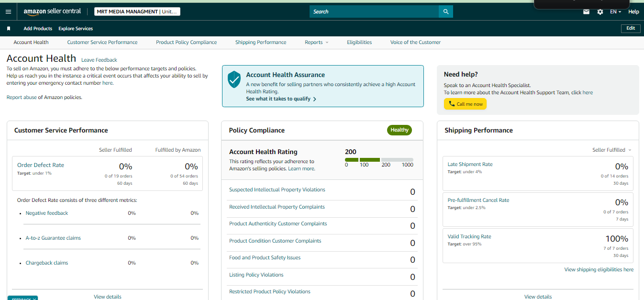
Task: Click the bookmark flag icon
Action: tap(9, 29)
